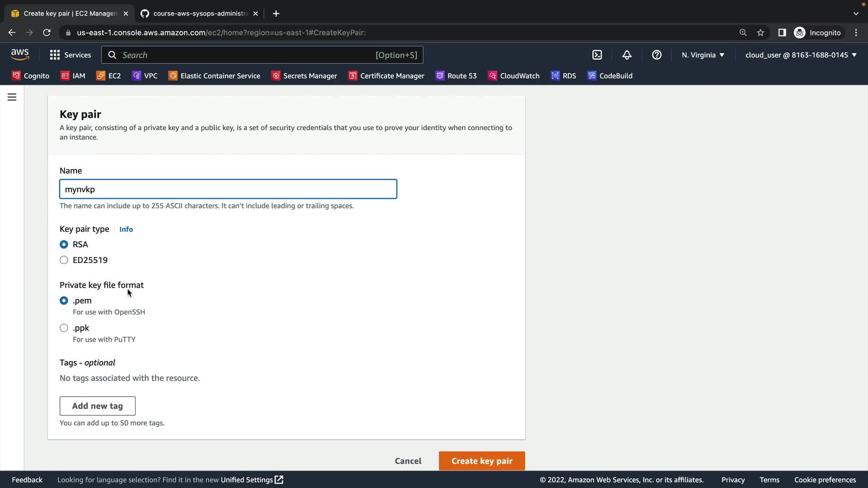Toggle the left hamburger navigation menu
The image size is (868, 488).
(x=12, y=97)
